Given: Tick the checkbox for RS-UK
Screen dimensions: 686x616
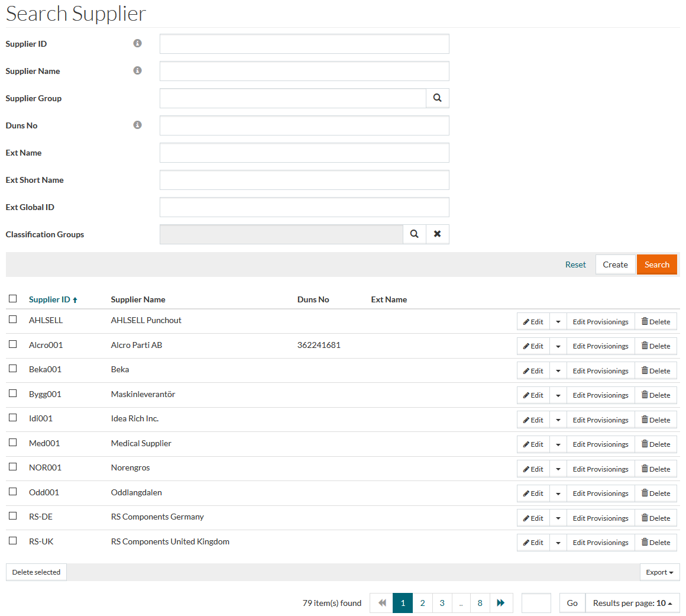Looking at the screenshot, I should coord(13,540).
